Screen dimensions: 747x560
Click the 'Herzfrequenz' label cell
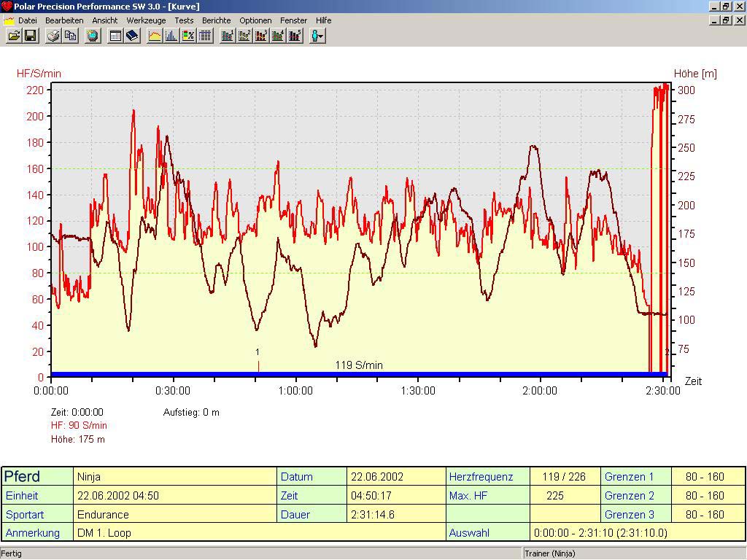click(488, 476)
